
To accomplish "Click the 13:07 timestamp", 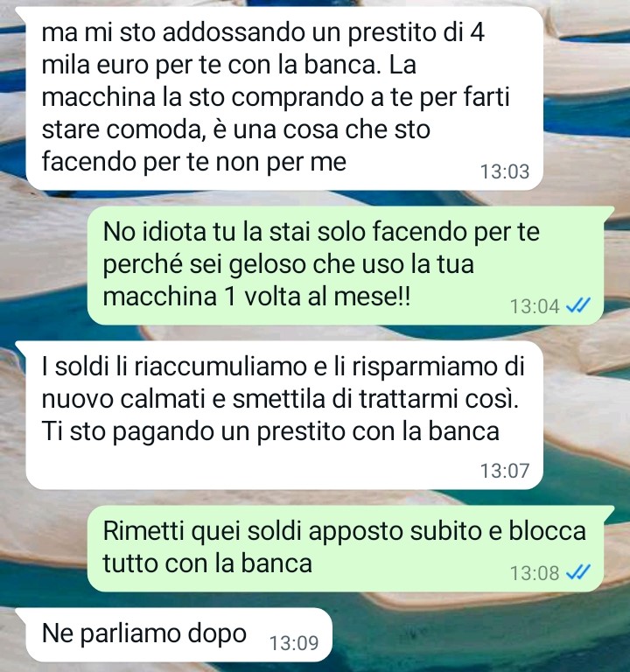I will pyautogui.click(x=505, y=471).
